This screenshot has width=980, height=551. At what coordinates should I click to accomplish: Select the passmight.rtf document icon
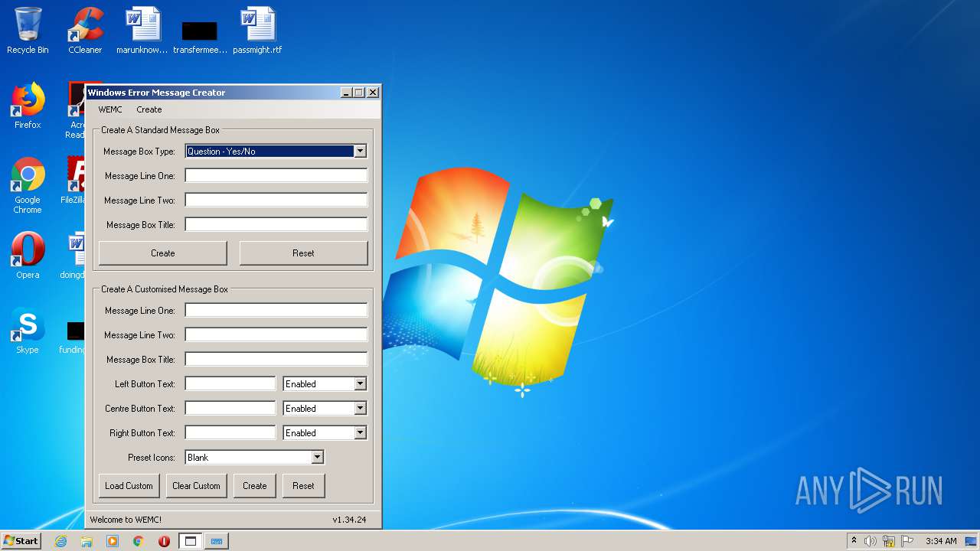[x=257, y=31]
